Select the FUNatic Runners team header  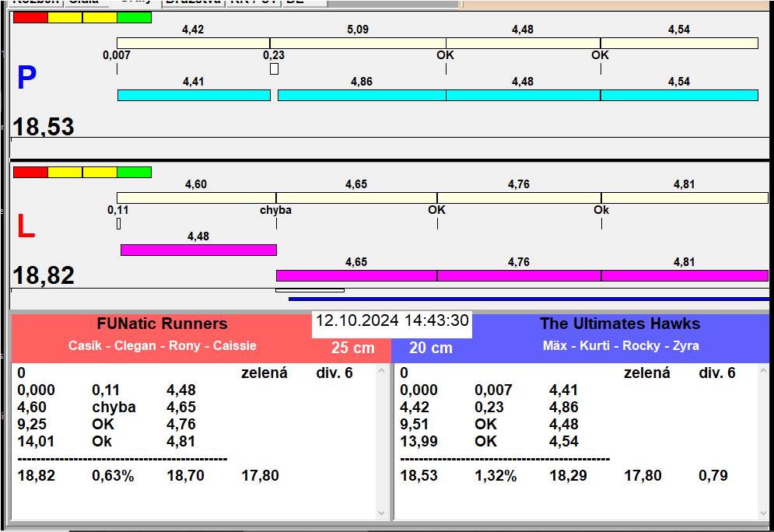coord(162,324)
